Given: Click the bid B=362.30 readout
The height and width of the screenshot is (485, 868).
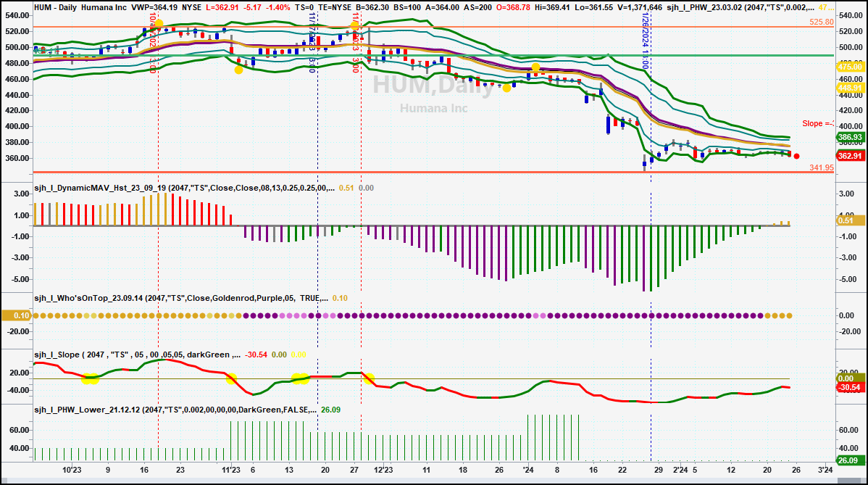Looking at the screenshot, I should coord(374,8).
